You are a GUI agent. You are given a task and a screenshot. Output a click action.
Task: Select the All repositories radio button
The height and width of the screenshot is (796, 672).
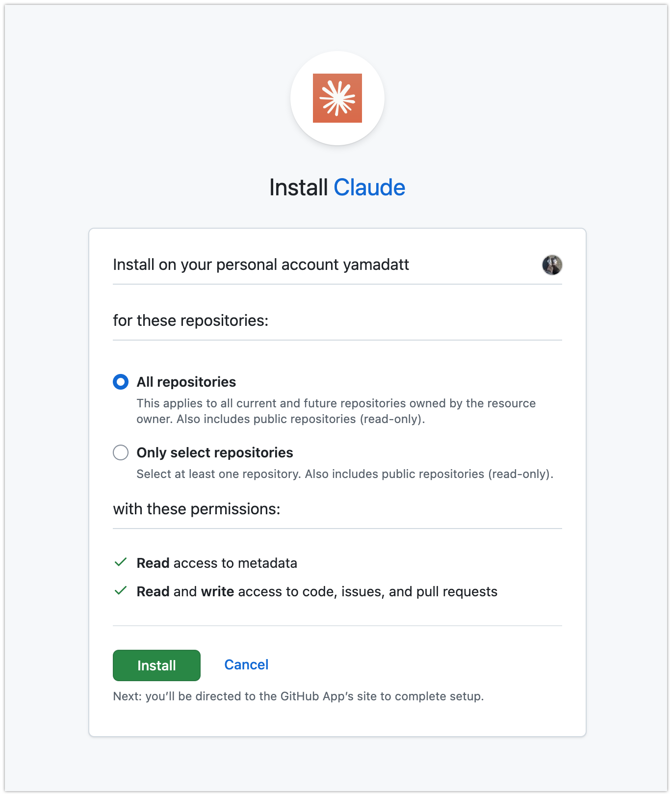[121, 382]
